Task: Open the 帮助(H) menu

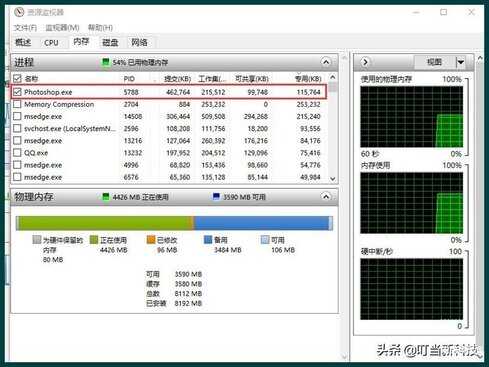Action: tap(100, 28)
